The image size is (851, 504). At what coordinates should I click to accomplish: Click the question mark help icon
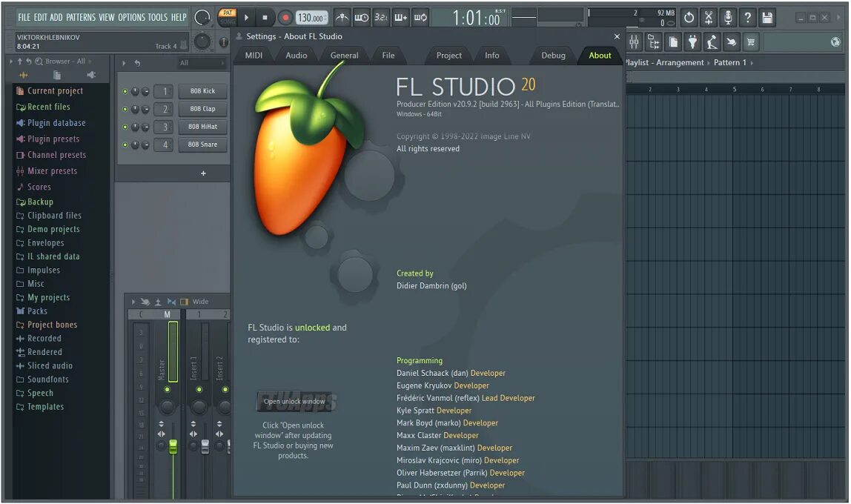pyautogui.click(x=747, y=17)
